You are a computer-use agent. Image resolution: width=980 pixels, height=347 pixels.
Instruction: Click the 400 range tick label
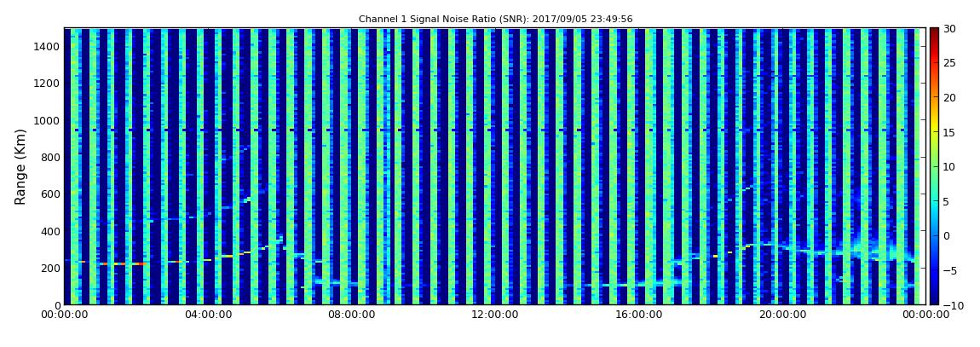pyautogui.click(x=51, y=231)
